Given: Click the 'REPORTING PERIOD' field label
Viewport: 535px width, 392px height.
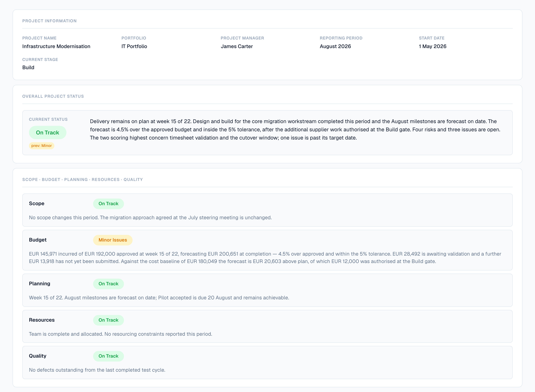Looking at the screenshot, I should [x=341, y=38].
